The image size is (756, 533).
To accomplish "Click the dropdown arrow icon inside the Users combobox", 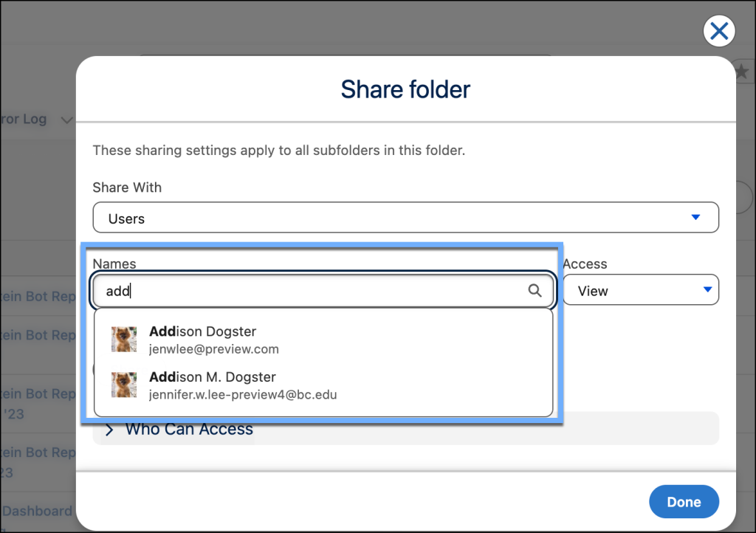I will click(x=695, y=217).
